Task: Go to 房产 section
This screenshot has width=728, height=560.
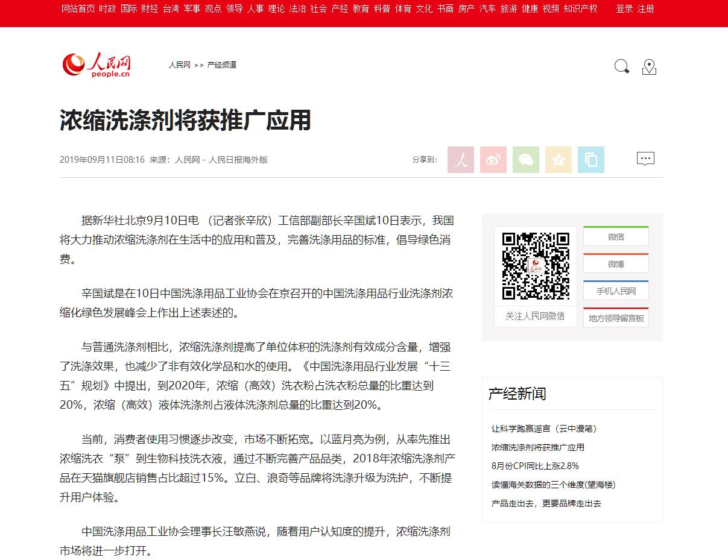Action: [467, 9]
